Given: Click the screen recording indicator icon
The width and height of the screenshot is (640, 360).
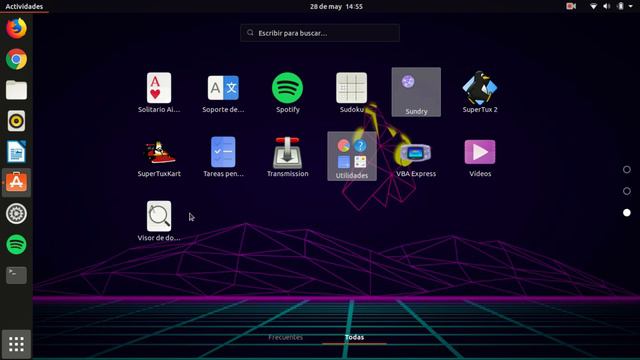Looking at the screenshot, I should pyautogui.click(x=571, y=6).
